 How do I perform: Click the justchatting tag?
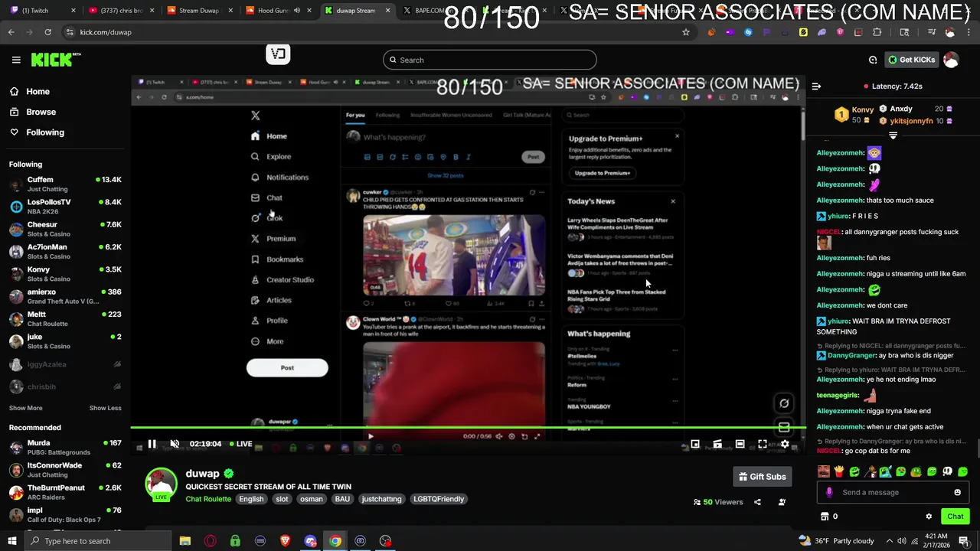coord(381,499)
